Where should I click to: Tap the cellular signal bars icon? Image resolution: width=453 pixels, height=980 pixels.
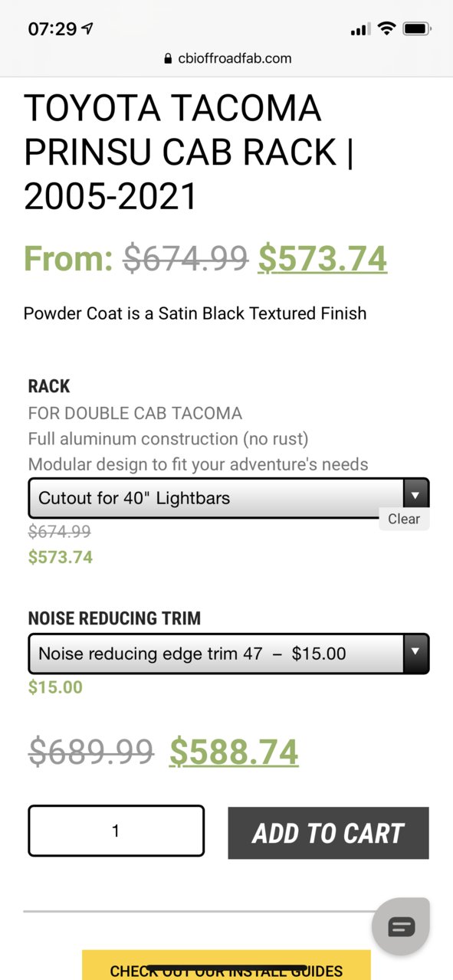359,30
